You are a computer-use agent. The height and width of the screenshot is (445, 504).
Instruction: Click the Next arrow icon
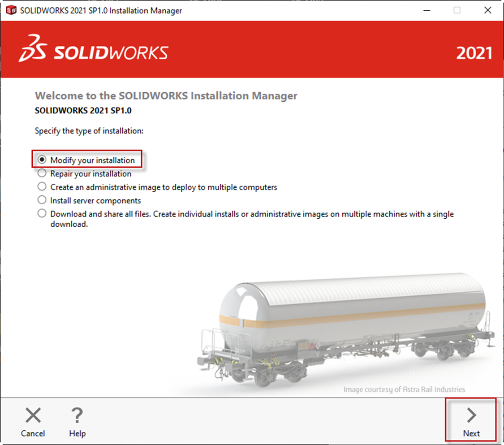(471, 415)
